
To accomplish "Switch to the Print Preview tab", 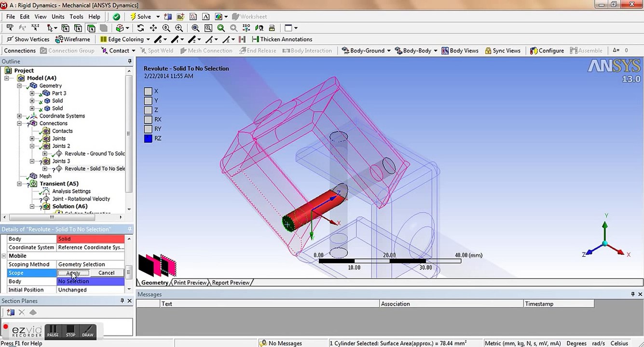I will coord(190,283).
